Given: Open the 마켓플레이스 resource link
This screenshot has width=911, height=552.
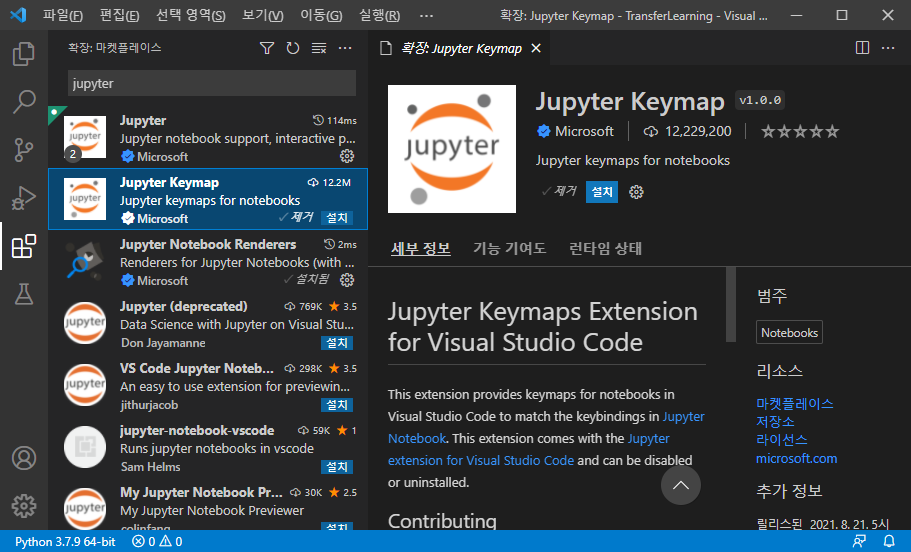Looking at the screenshot, I should coord(794,403).
